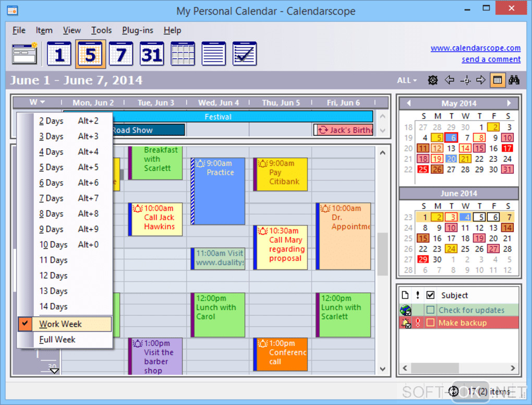
Task: Mark Make backup task complete
Action: click(430, 323)
